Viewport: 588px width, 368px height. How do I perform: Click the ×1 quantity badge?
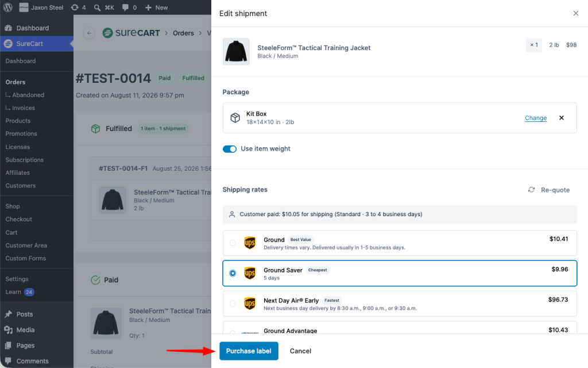click(x=534, y=45)
